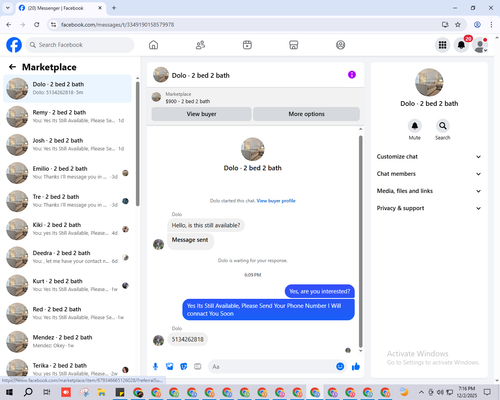Open Tre - 2 bed 2 bath conversation
The height and width of the screenshot is (400, 500).
click(x=67, y=201)
